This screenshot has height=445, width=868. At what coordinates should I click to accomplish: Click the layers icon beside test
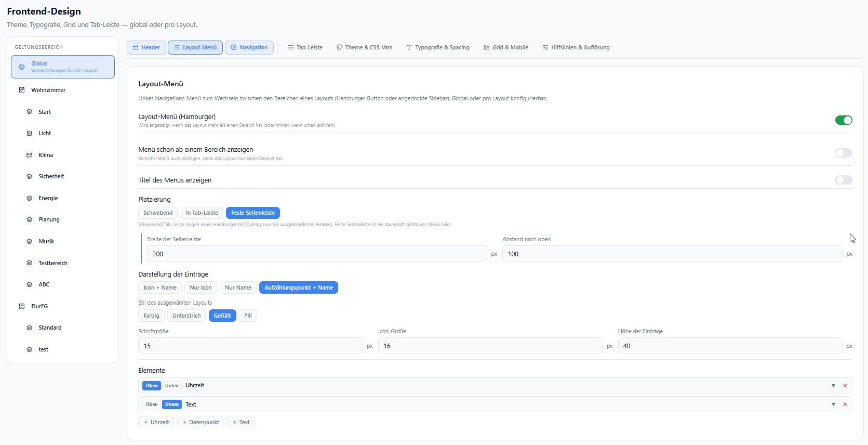pos(29,349)
